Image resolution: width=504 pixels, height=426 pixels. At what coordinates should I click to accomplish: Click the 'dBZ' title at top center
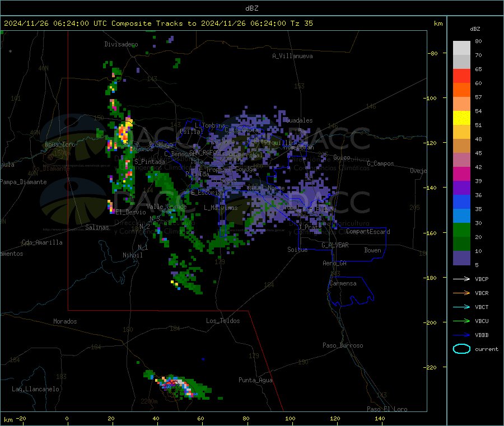tap(251, 8)
